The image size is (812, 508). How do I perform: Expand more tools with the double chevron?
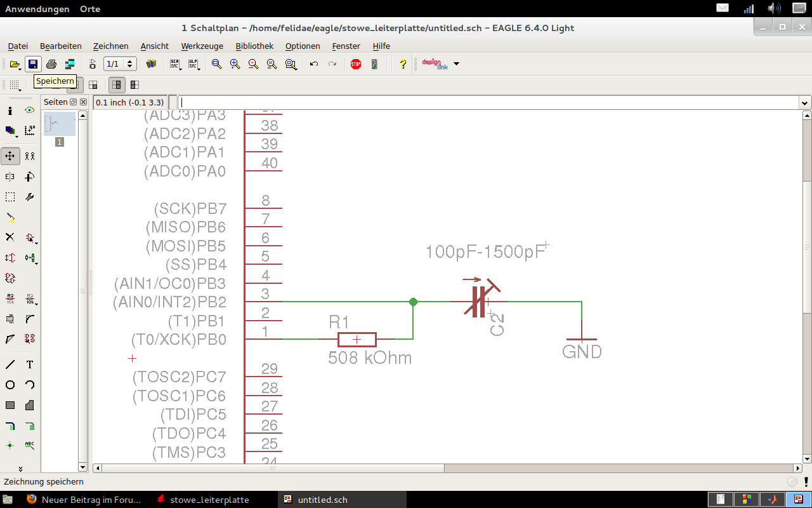tap(20, 469)
